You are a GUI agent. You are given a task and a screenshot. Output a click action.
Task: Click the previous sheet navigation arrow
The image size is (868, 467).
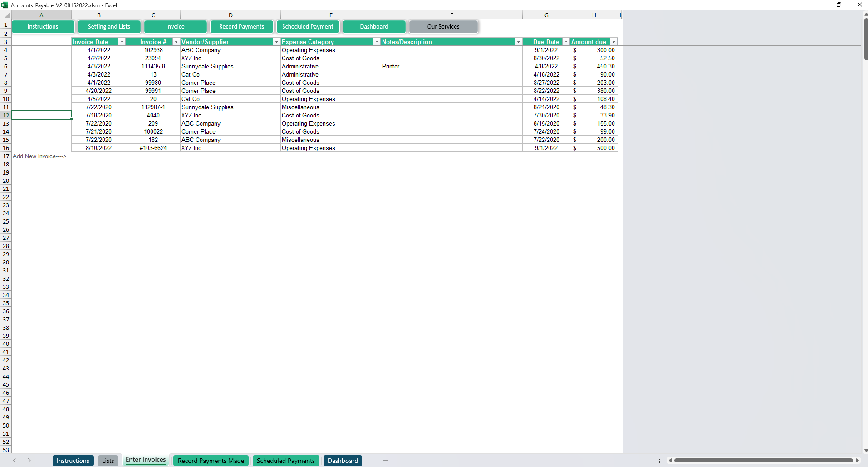(15, 461)
